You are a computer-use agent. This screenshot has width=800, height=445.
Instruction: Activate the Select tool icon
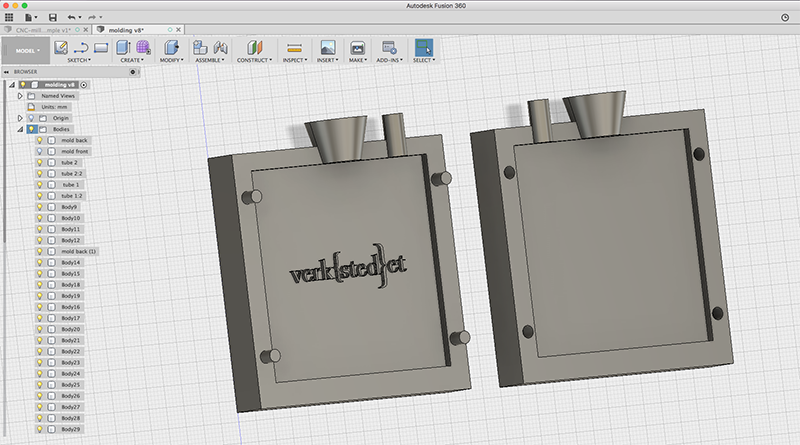pos(423,47)
